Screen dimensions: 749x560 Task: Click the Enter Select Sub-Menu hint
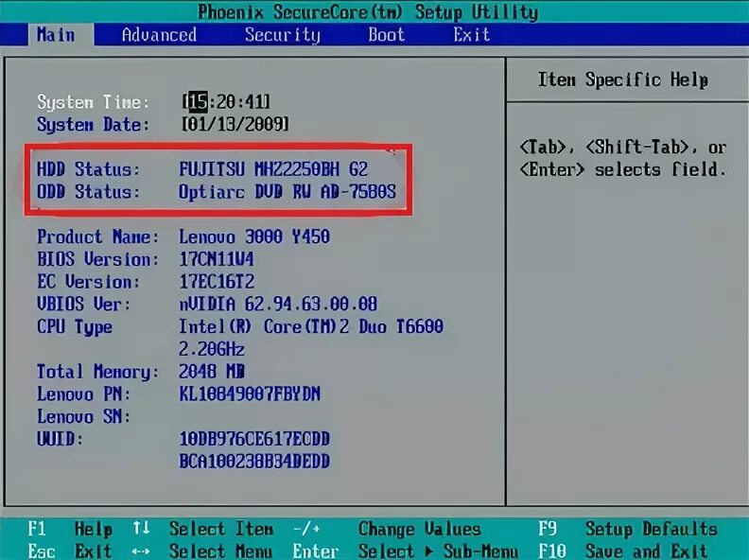[x=406, y=551]
